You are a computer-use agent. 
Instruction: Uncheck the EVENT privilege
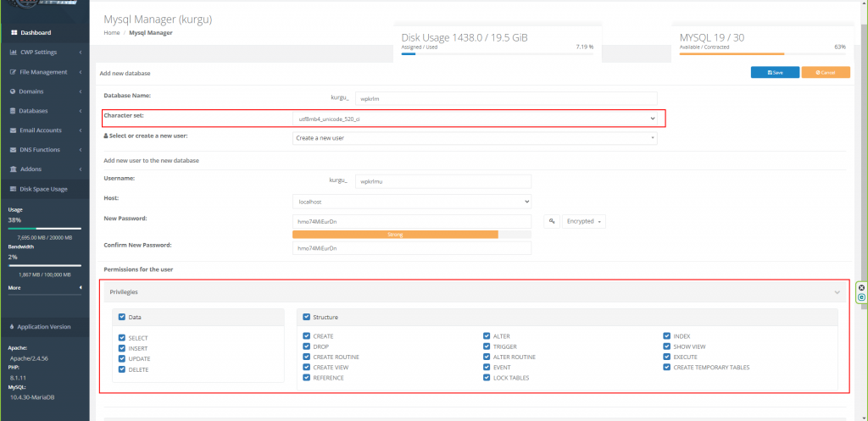[487, 368]
